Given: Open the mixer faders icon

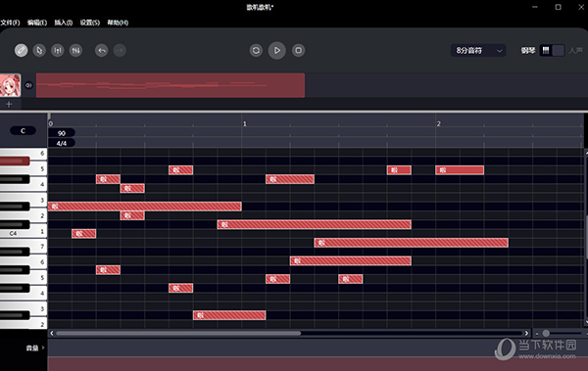Looking at the screenshot, I should (75, 50).
